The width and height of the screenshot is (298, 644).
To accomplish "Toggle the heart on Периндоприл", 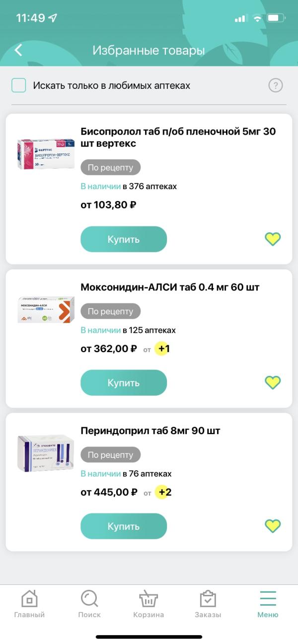I will (273, 526).
